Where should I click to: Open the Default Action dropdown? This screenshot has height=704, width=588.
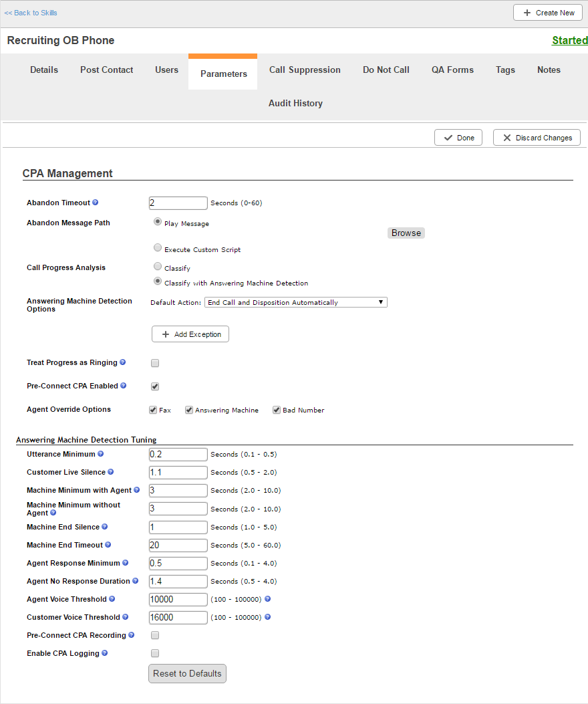[x=296, y=302]
